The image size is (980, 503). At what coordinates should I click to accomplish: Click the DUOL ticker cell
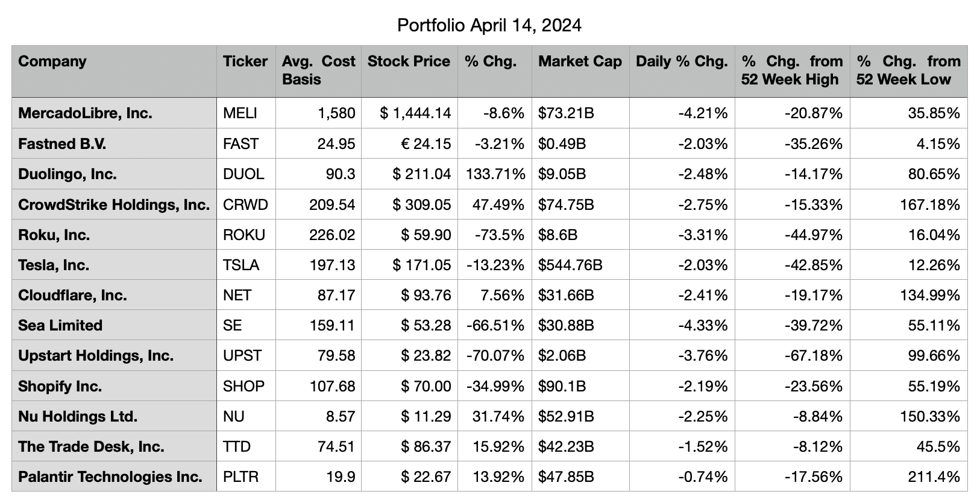243,174
